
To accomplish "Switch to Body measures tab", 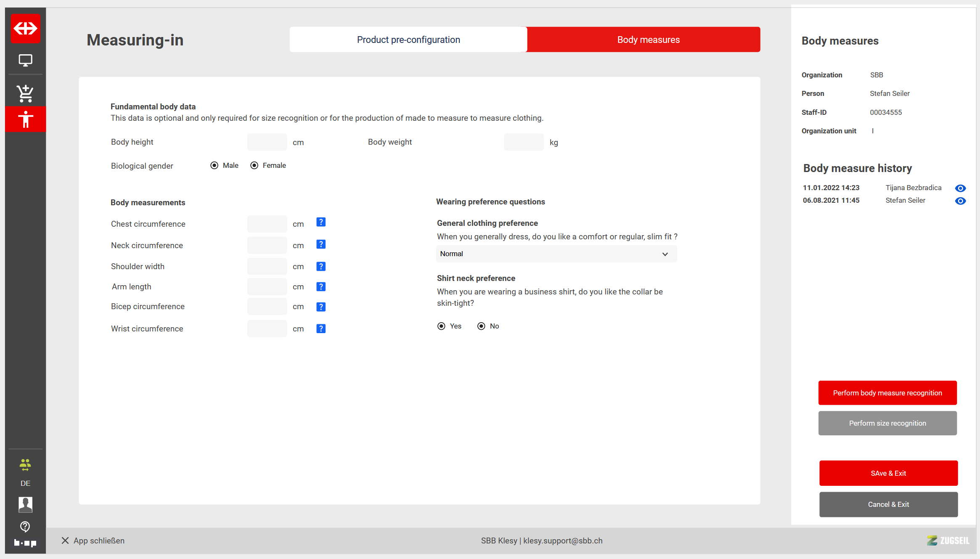I will 648,40.
